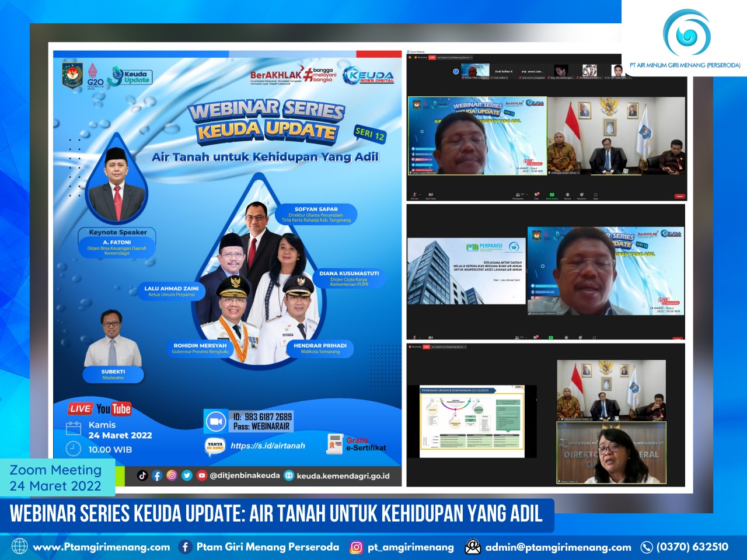This screenshot has height=560, width=747.
Task: Open Zoom Apps from the toolbar
Action: click(596, 194)
